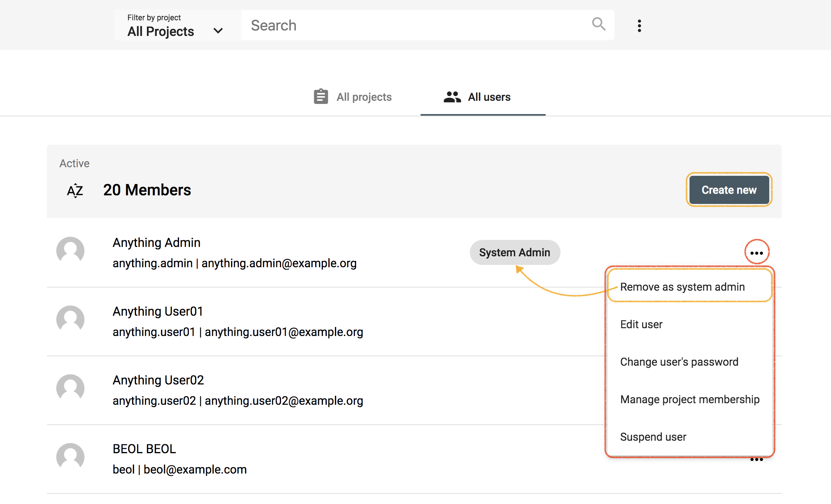The width and height of the screenshot is (831, 504).
Task: Open the kebab menu for Anything Admin
Action: coord(757,252)
